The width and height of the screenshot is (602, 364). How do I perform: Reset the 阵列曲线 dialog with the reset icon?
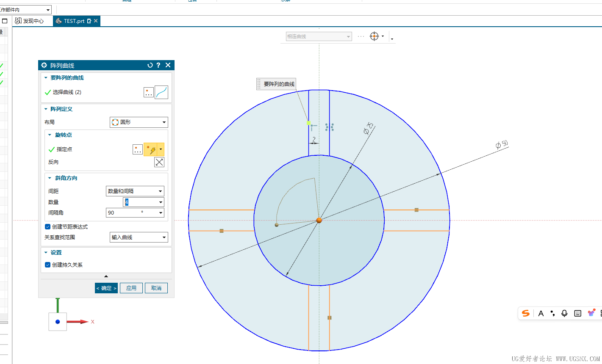click(150, 65)
